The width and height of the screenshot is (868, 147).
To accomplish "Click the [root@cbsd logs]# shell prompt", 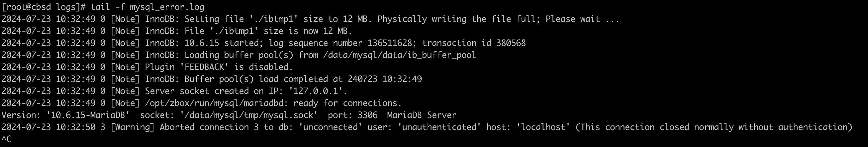I will pyautogui.click(x=43, y=7).
